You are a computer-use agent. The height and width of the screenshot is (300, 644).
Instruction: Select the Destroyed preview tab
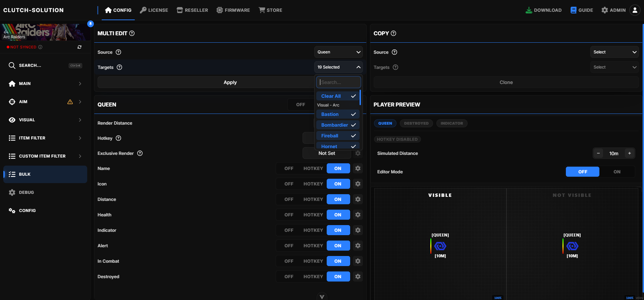416,123
